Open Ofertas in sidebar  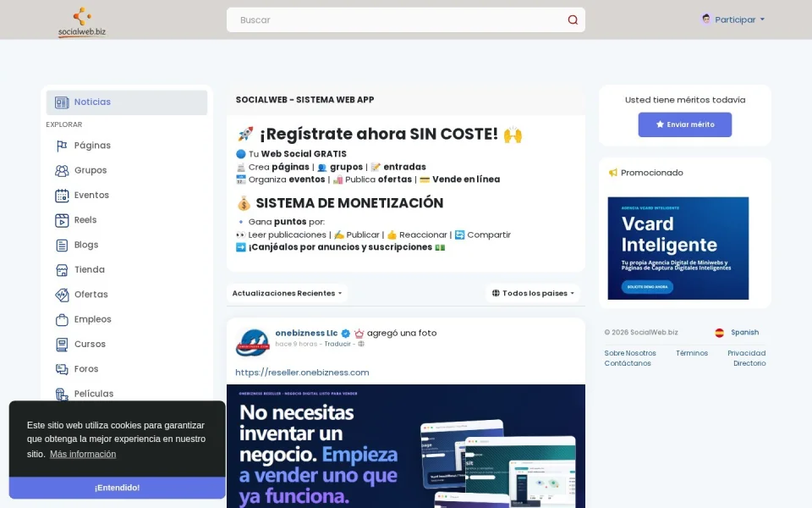tap(127, 295)
